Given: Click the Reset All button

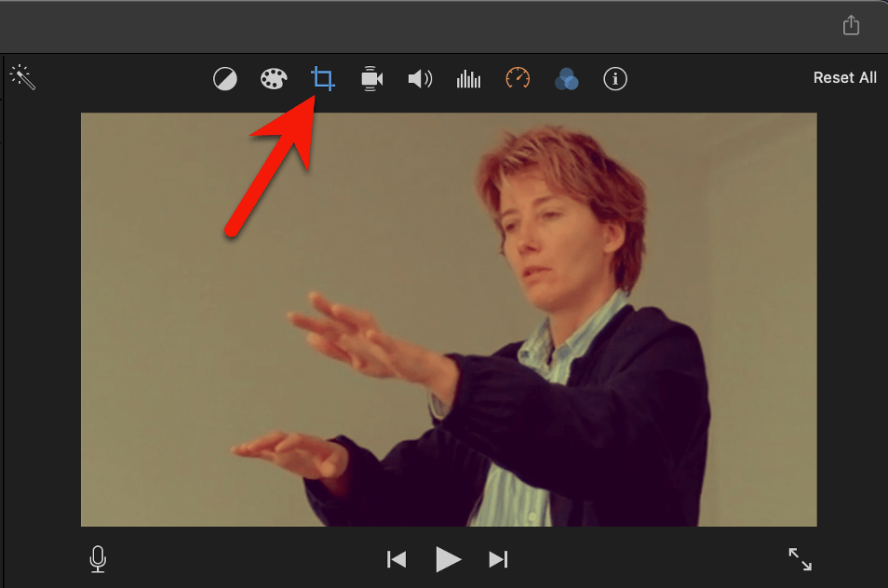Looking at the screenshot, I should [x=844, y=77].
